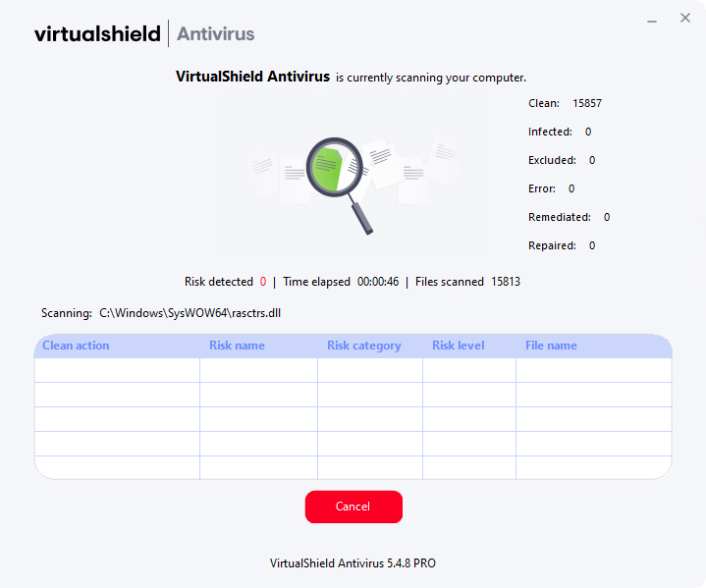Select the Risk name column header

[x=237, y=346]
